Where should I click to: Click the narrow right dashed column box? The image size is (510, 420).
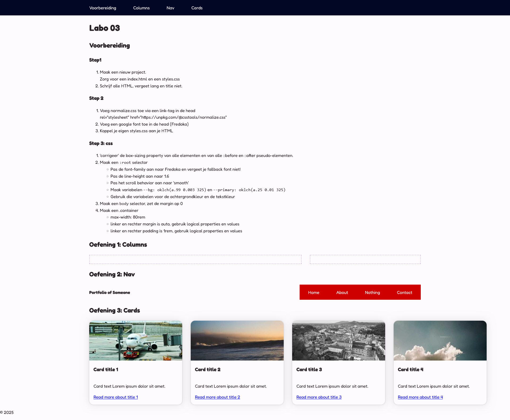click(x=365, y=259)
